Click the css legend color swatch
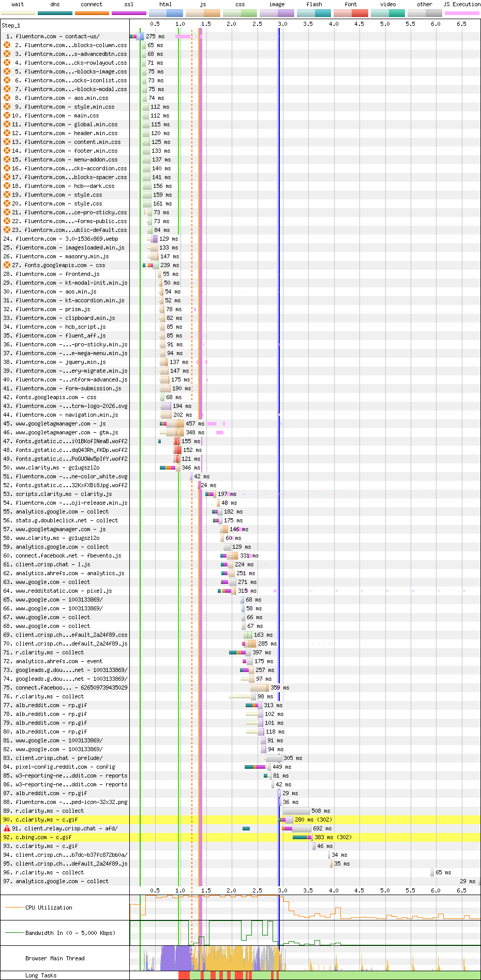 240,13
